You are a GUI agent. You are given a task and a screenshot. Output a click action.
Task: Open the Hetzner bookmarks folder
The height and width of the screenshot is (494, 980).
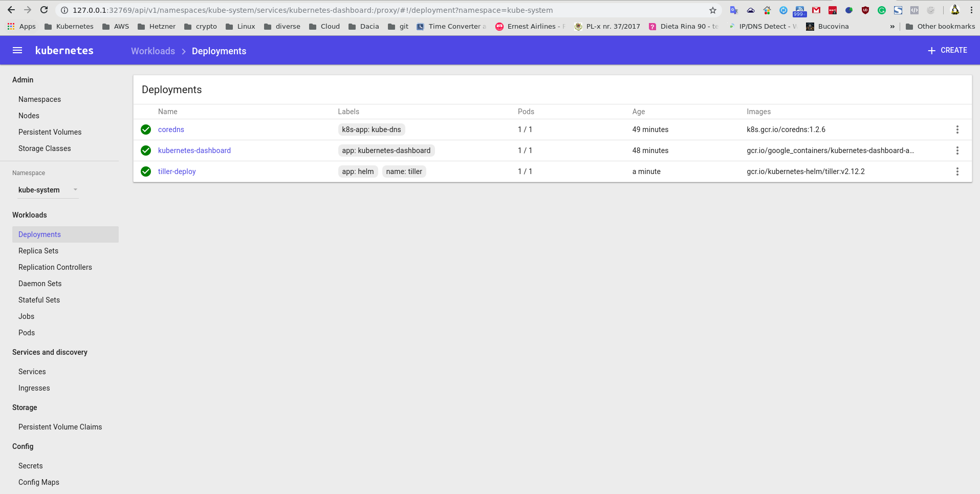point(157,26)
